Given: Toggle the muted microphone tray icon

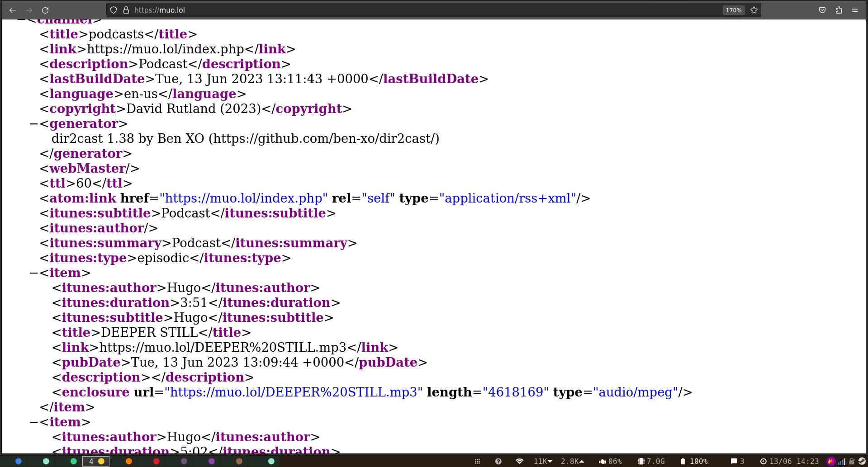Looking at the screenshot, I should (851, 461).
